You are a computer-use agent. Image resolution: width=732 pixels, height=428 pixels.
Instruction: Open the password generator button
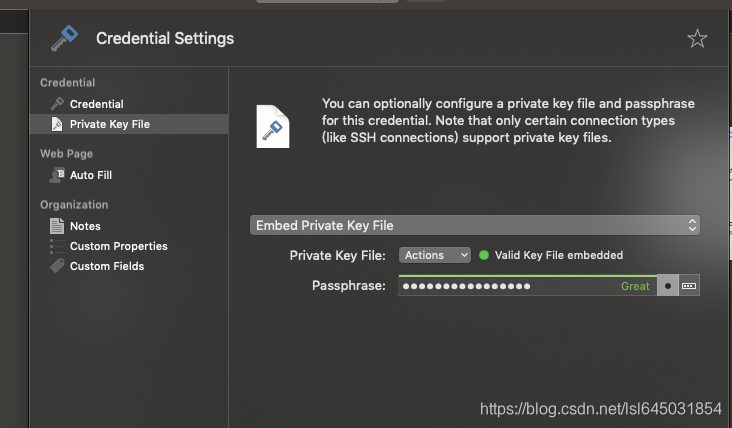[x=689, y=286]
